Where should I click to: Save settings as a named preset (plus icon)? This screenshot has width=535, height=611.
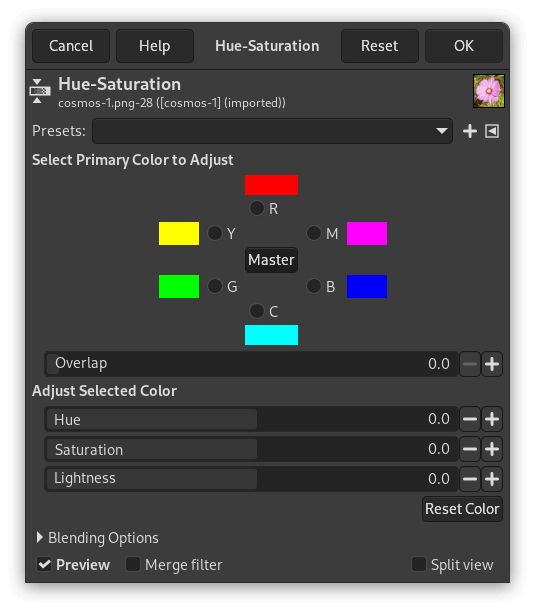tap(470, 131)
